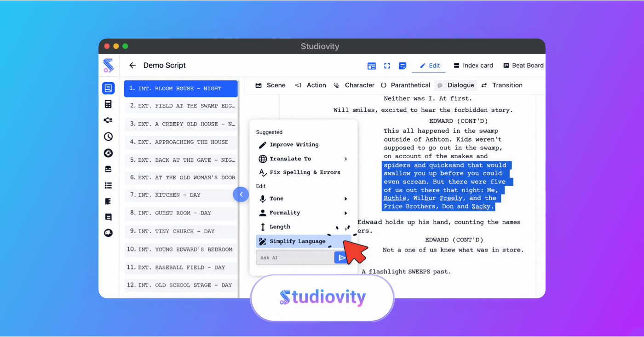Screen dimensions: 644x337
Task: Click the calculator icon in the left sidebar
Action: 109,104
